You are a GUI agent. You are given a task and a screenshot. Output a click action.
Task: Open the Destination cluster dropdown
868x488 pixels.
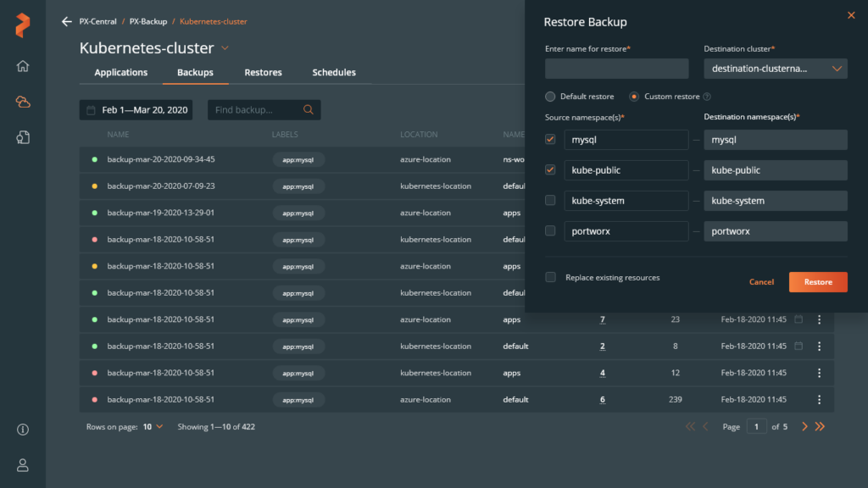(x=776, y=69)
